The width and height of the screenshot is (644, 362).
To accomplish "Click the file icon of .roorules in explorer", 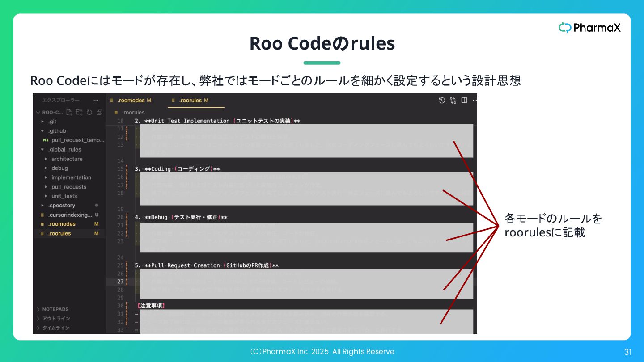I will 43,234.
